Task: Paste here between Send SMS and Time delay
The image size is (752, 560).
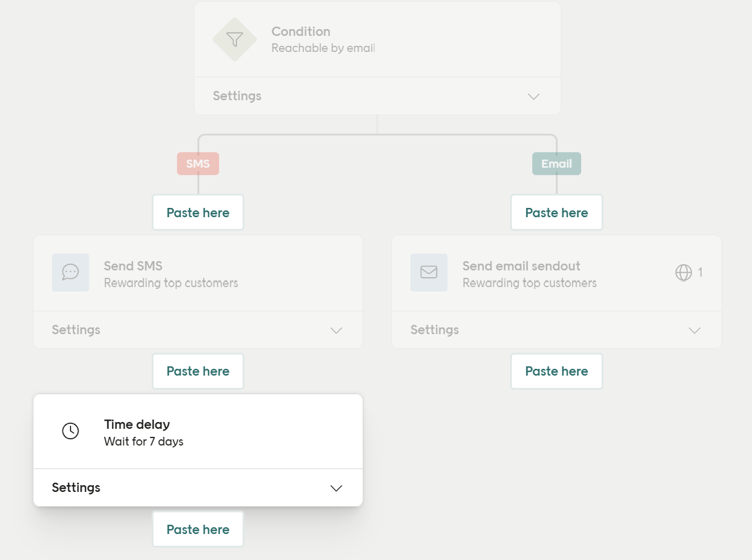Action: (198, 371)
